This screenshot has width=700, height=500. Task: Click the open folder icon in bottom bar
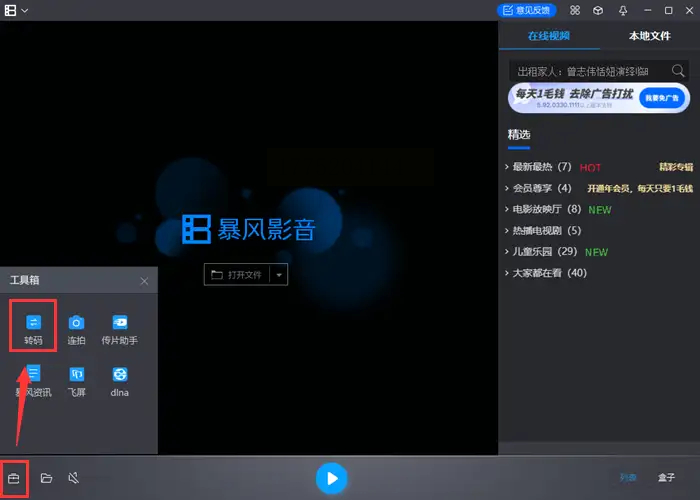46,478
